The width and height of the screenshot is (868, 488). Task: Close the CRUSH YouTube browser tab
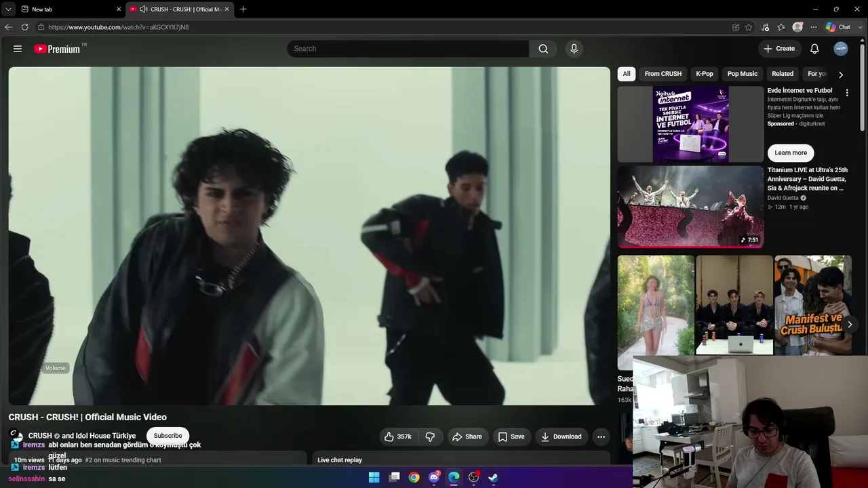click(x=227, y=9)
